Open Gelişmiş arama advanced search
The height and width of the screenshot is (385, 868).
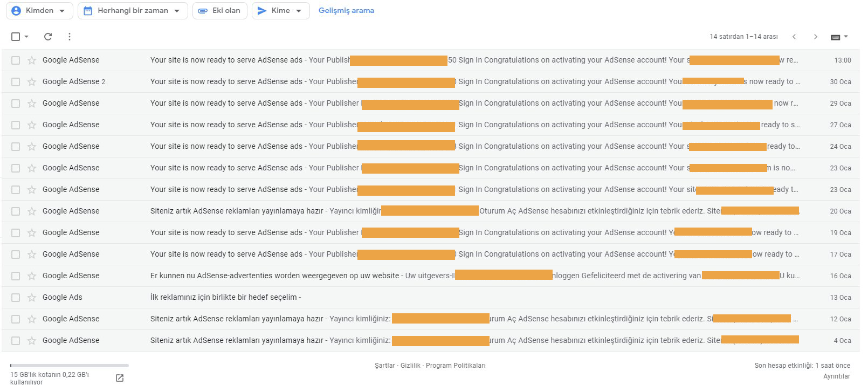346,11
